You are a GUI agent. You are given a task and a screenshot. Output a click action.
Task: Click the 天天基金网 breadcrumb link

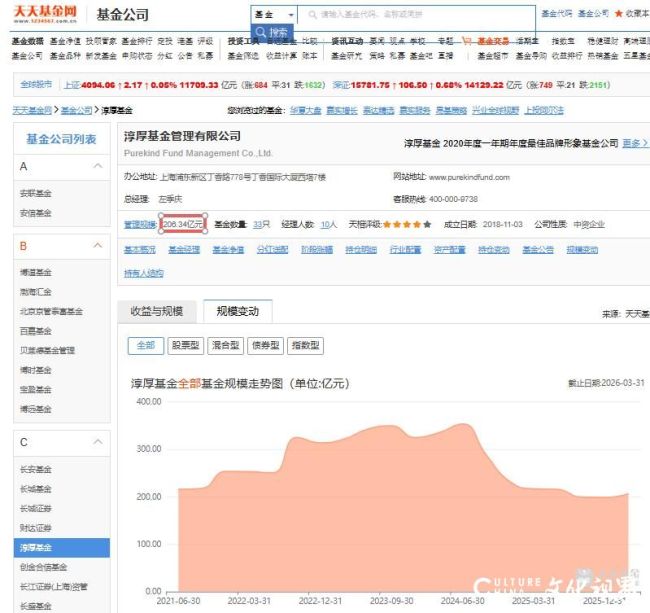(32, 110)
